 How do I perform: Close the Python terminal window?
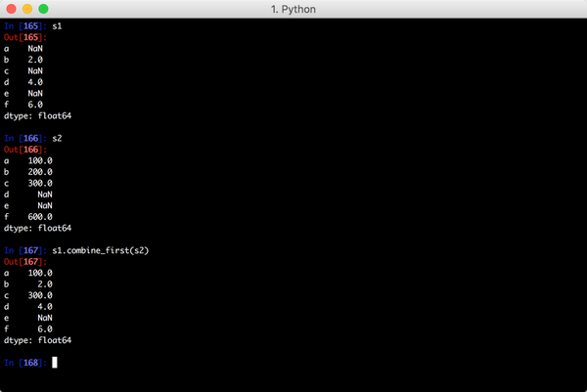point(12,9)
